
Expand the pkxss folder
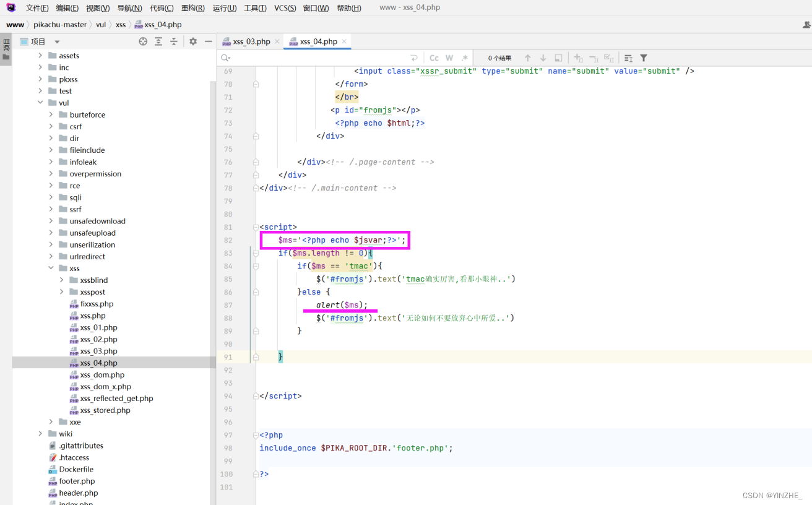coord(40,79)
